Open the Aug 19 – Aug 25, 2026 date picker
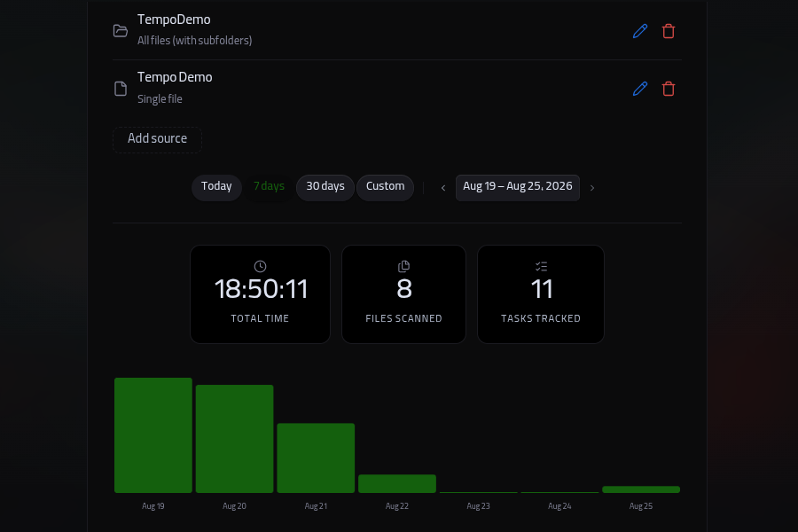798x532 pixels. tap(518, 187)
